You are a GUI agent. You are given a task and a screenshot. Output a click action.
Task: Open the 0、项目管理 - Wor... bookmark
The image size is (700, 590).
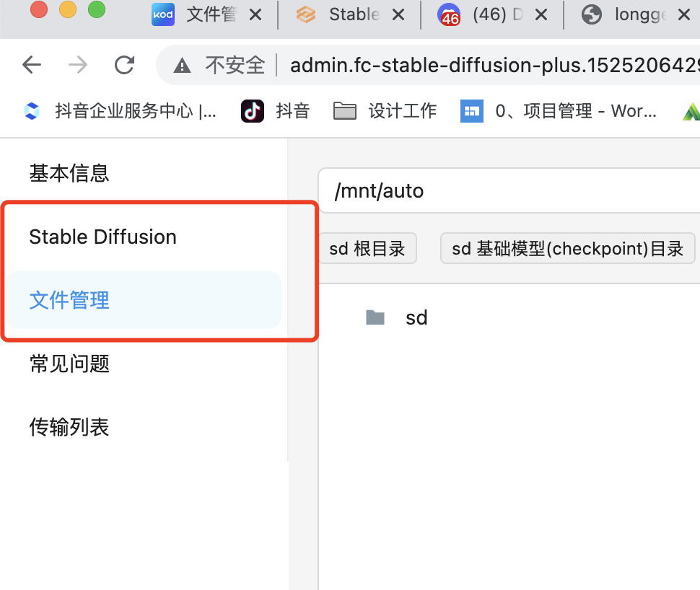pos(559,111)
